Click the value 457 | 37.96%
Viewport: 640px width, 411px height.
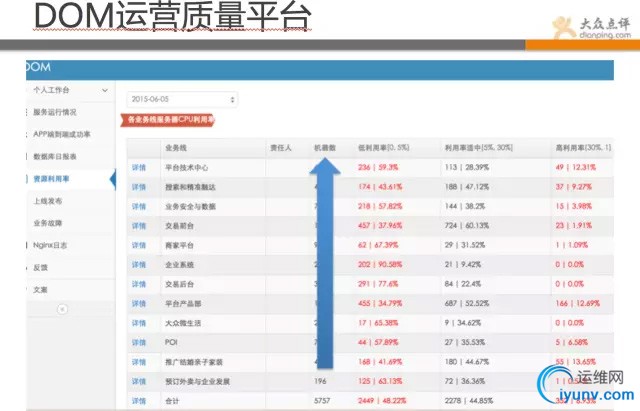pos(380,226)
